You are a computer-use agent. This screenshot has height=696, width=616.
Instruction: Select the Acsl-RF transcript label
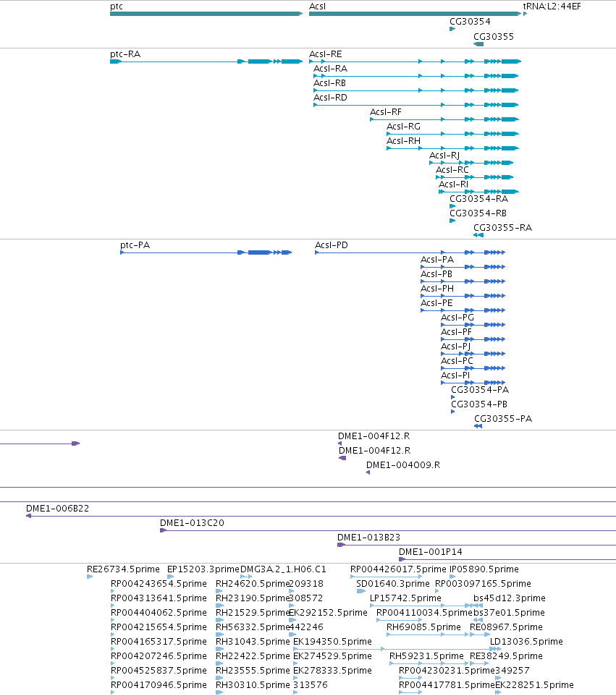(x=386, y=112)
